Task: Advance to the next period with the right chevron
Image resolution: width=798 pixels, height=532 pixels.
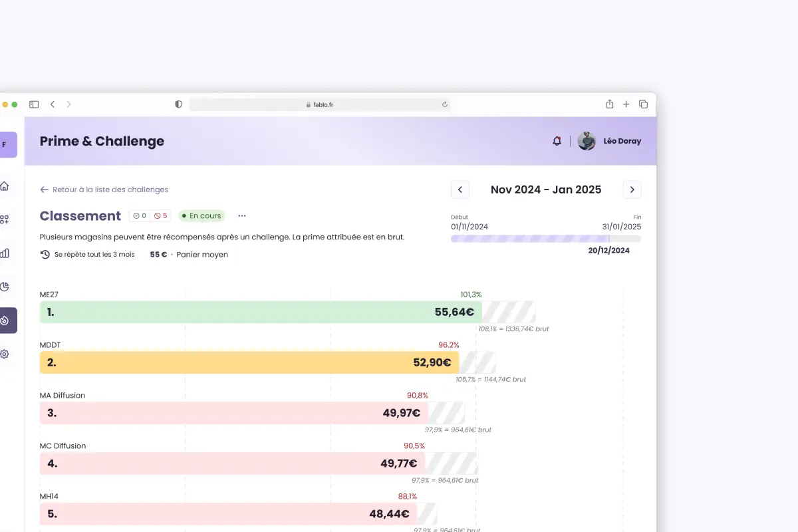Action: [x=632, y=190]
